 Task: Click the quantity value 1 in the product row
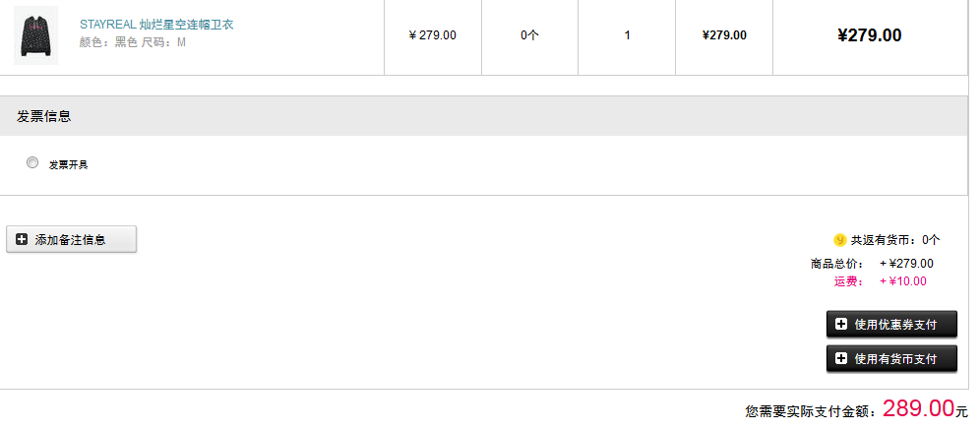[x=627, y=35]
